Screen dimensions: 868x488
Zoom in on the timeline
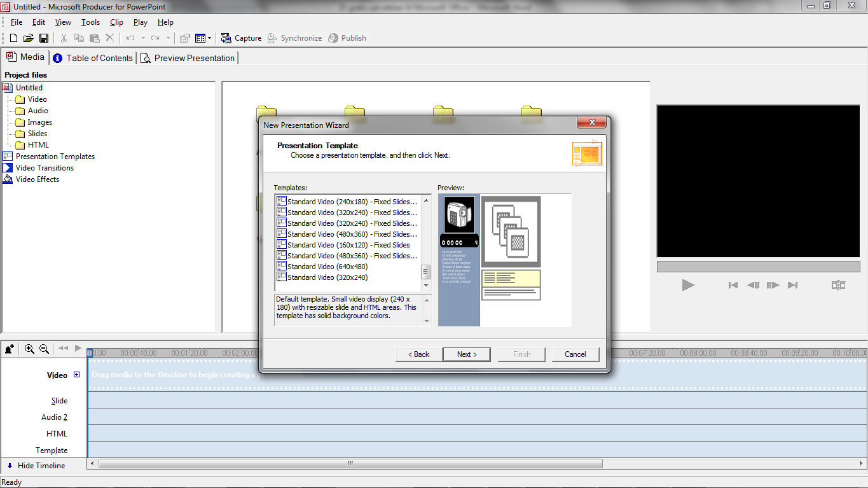tap(29, 349)
